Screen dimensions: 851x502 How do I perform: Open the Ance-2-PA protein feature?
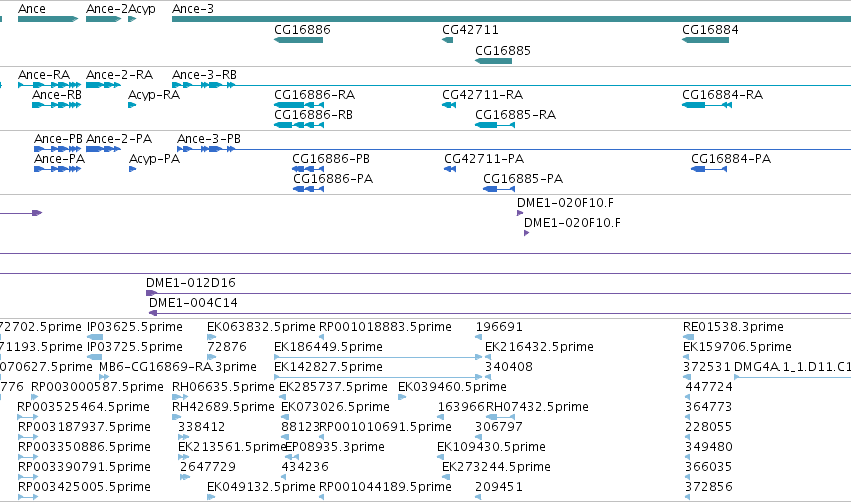[x=103, y=149]
